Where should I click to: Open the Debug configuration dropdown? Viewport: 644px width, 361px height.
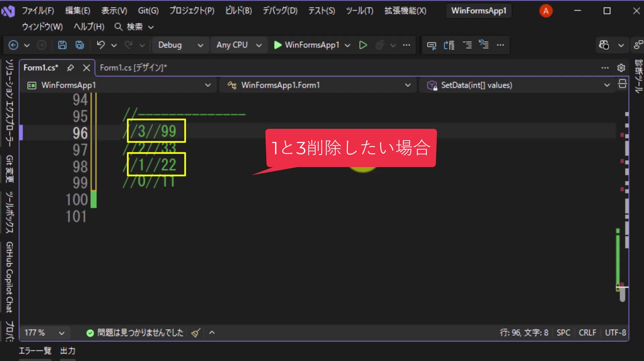tap(180, 45)
